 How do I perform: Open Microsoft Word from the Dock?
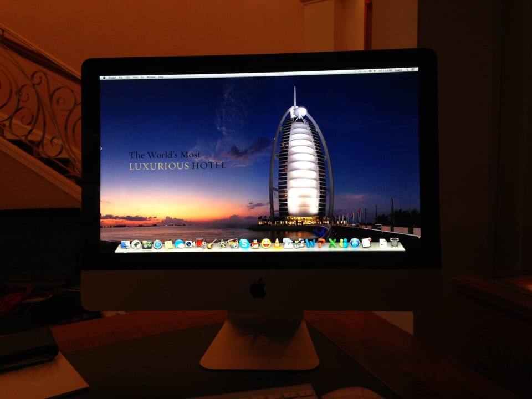[310, 243]
